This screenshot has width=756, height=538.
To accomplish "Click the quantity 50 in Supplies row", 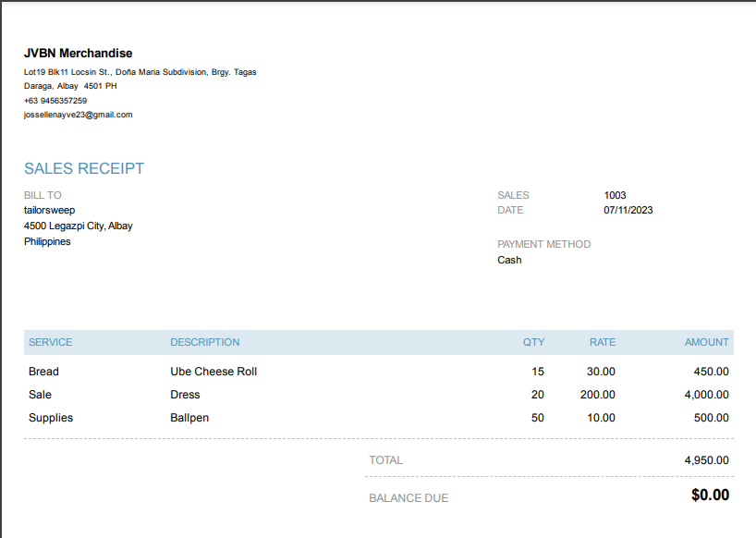I will [538, 418].
